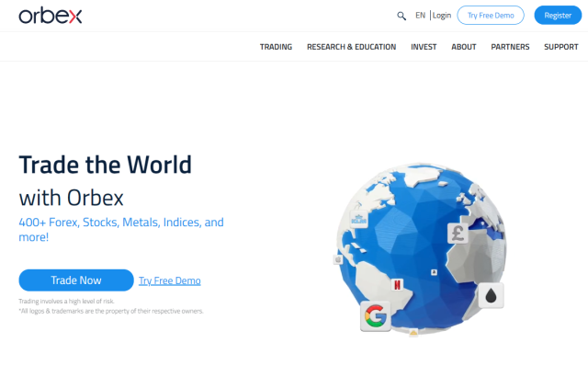Click the Trade the World headline
Screen dimensions: 588x377
tap(105, 165)
